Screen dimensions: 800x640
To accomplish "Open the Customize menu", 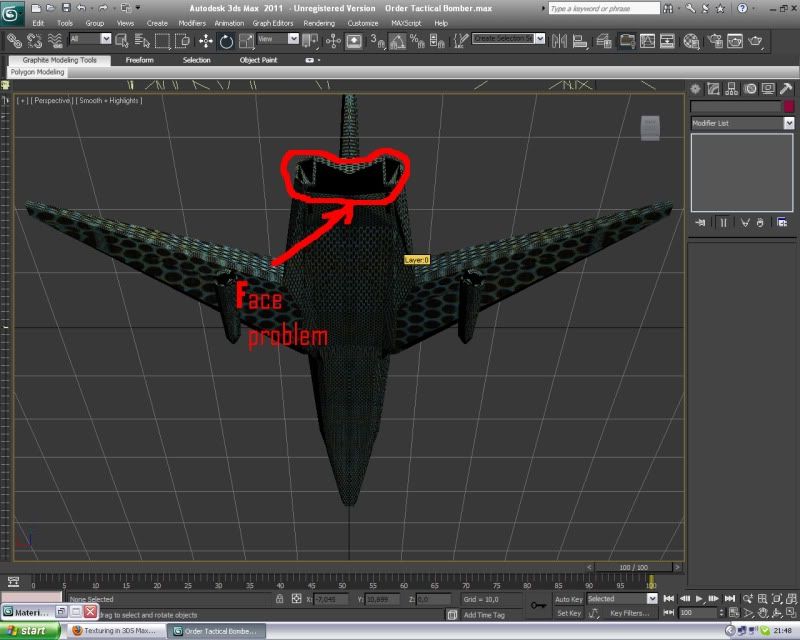I will (x=363, y=23).
